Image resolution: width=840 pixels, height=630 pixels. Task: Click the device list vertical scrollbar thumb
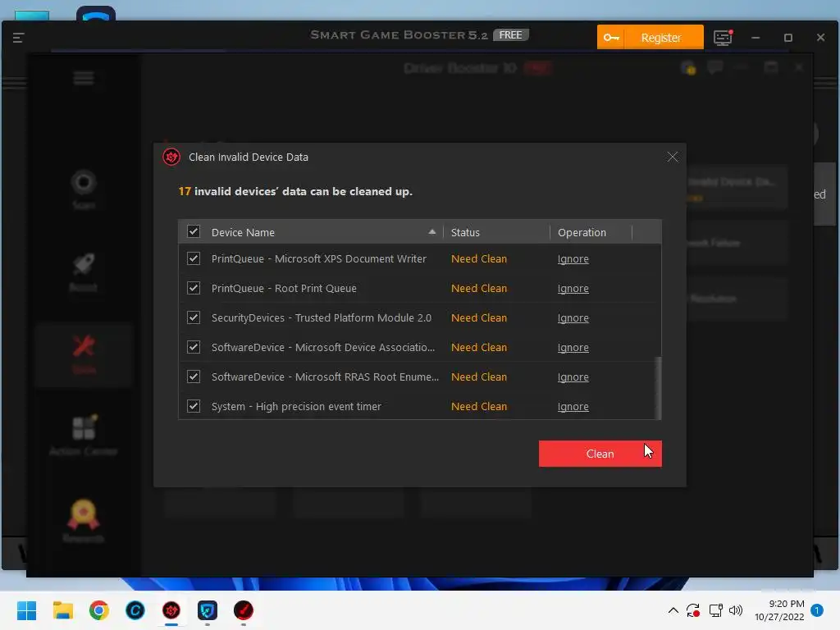pyautogui.click(x=659, y=388)
